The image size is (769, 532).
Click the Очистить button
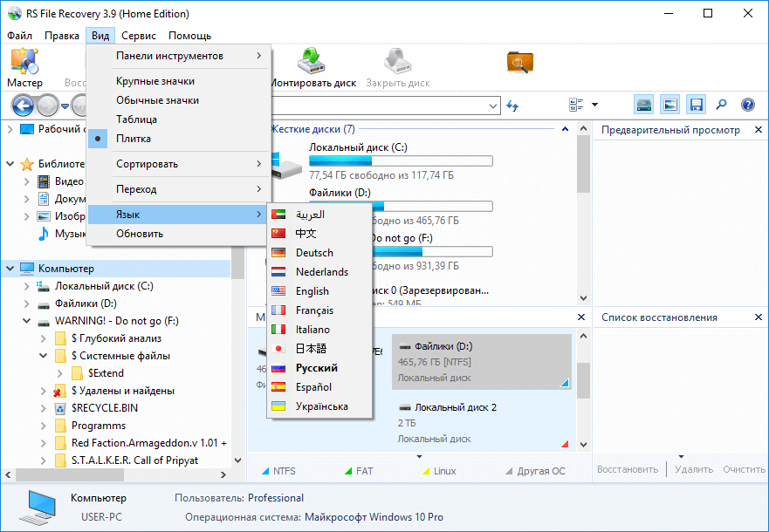coord(744,469)
